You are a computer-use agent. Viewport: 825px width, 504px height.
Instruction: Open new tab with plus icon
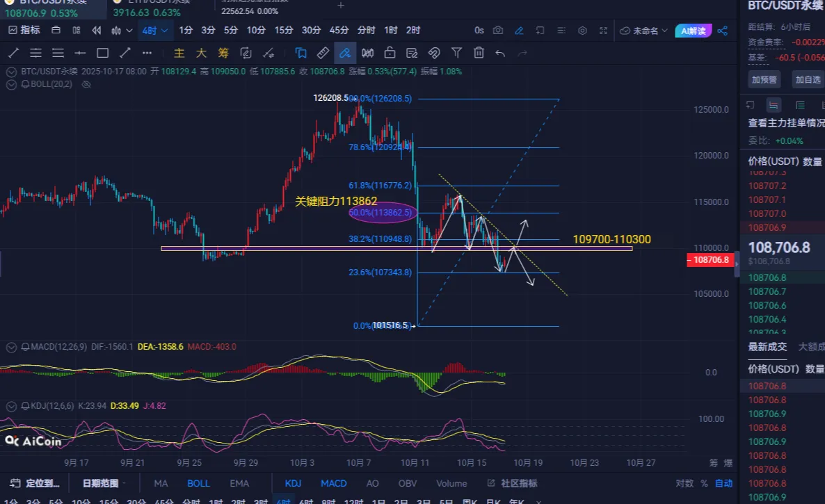coord(341,6)
